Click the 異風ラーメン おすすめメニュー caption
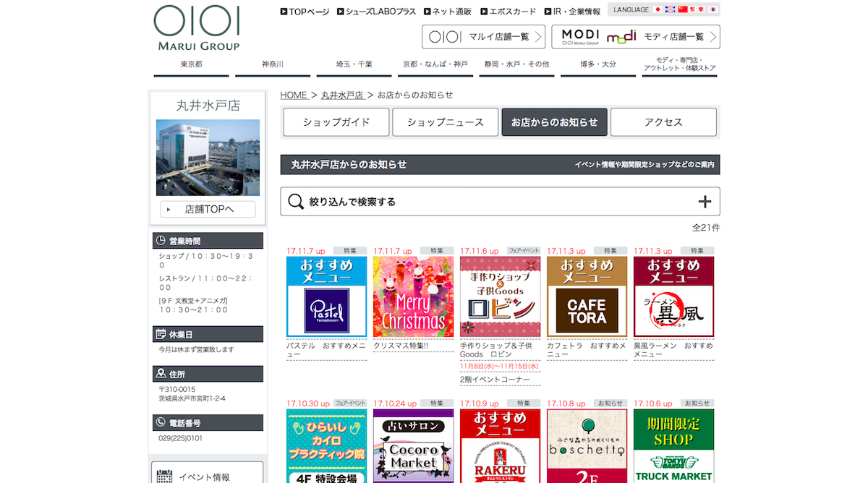The height and width of the screenshot is (483, 868). [x=673, y=350]
